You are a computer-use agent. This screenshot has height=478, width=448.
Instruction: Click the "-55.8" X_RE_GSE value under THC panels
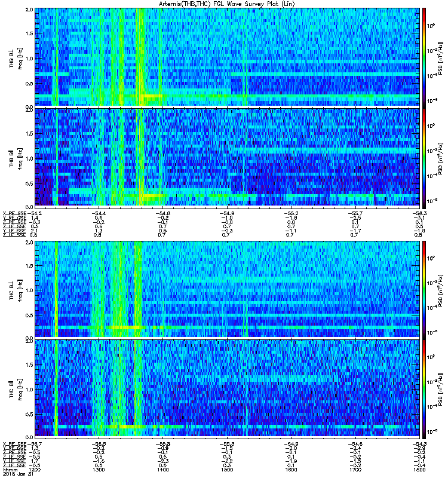[x=162, y=444]
